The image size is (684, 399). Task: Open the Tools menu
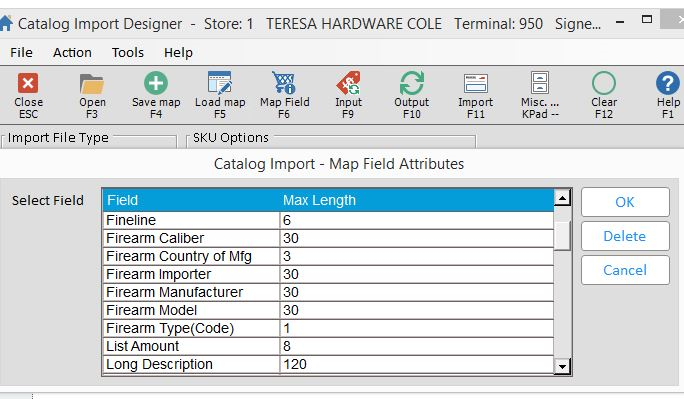pyautogui.click(x=127, y=52)
